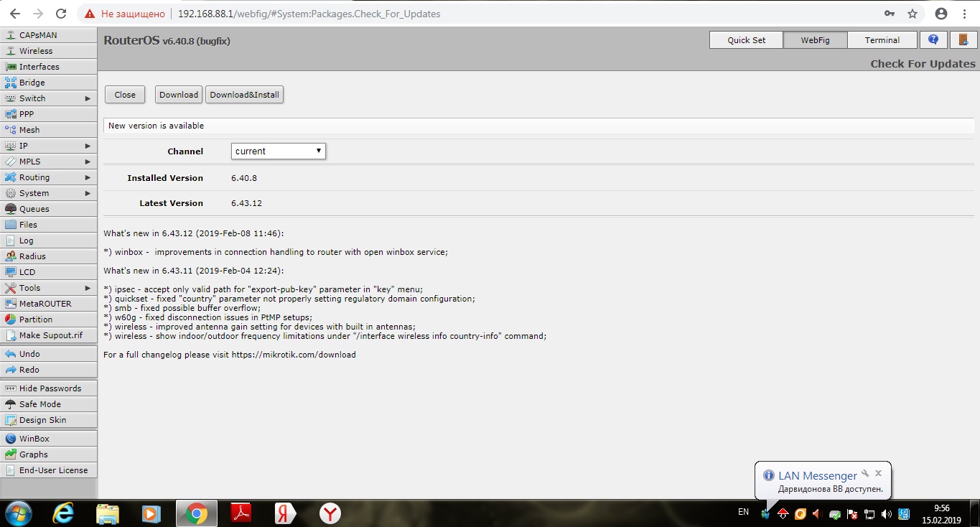Open the LCD settings
980x527 pixels.
pos(49,272)
